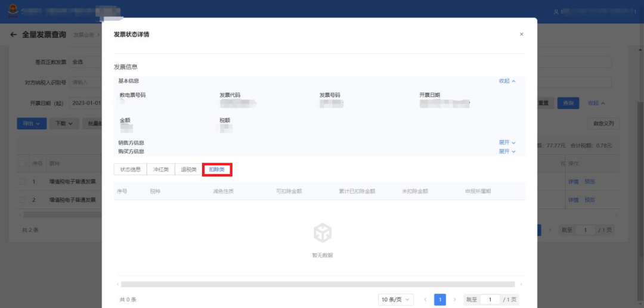Switch to the 退税类 tab
The width and height of the screenshot is (644, 308).
coord(188,169)
